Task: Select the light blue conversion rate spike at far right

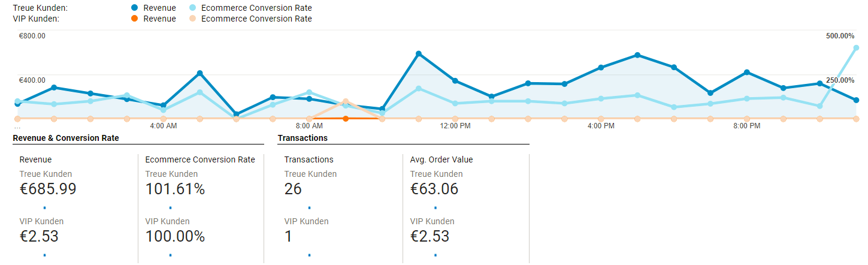Action: pyautogui.click(x=856, y=48)
